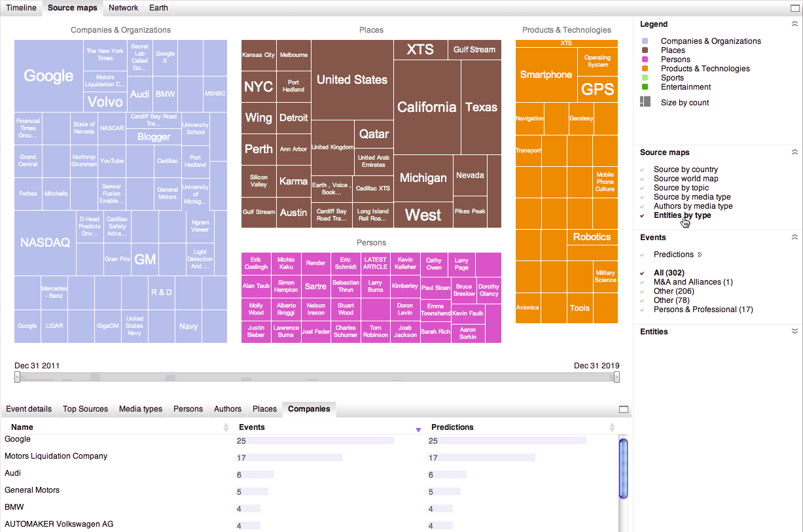This screenshot has height=532, width=803.
Task: Collapse the Events section
Action: [794, 238]
